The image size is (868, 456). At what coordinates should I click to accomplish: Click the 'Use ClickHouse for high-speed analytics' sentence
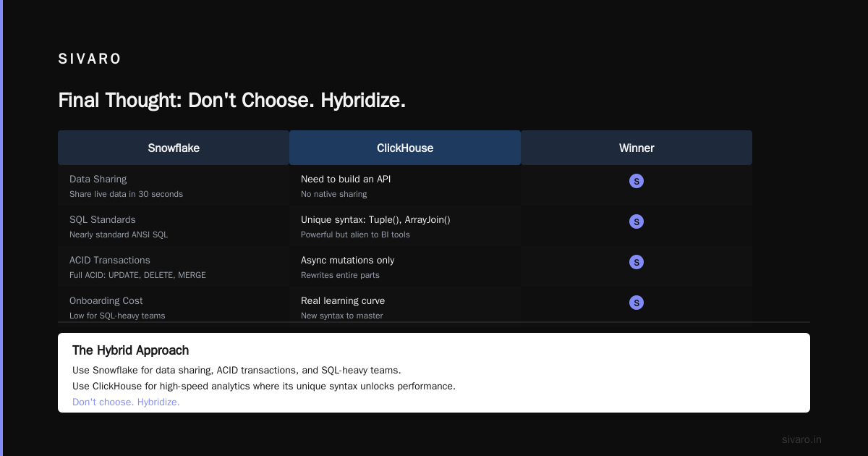(x=264, y=386)
